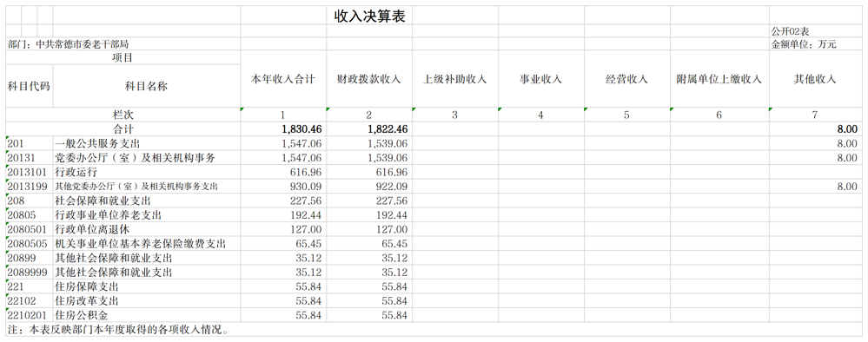Select subject code 2080505
Viewport: 868px width, 342px height.
30,244
